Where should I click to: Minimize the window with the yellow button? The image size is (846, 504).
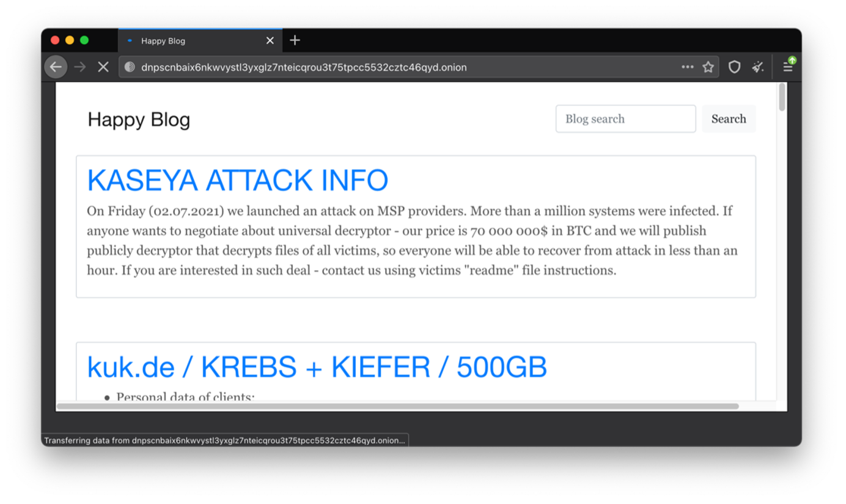pyautogui.click(x=70, y=40)
